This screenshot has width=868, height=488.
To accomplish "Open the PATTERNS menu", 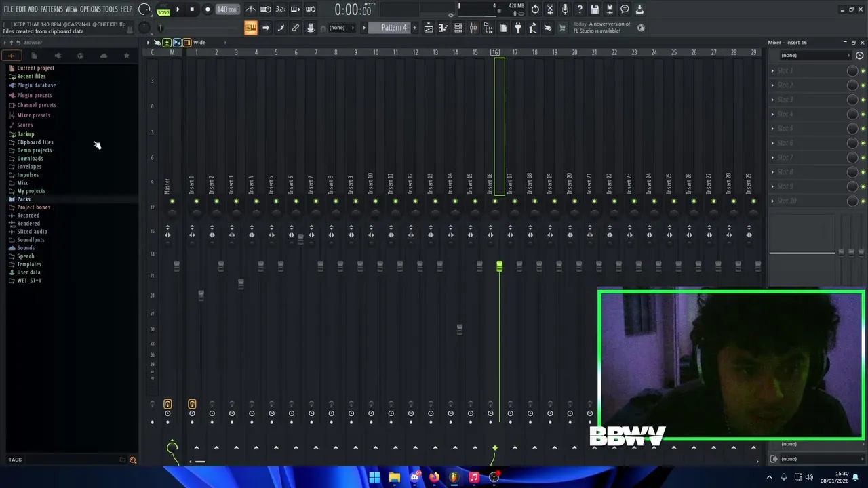I will coord(52,9).
